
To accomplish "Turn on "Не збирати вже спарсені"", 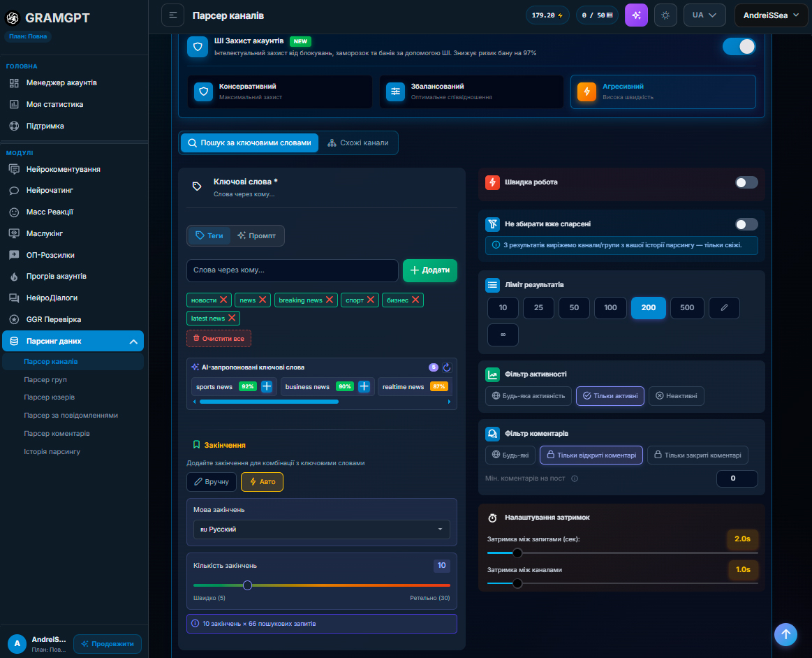I will click(746, 224).
